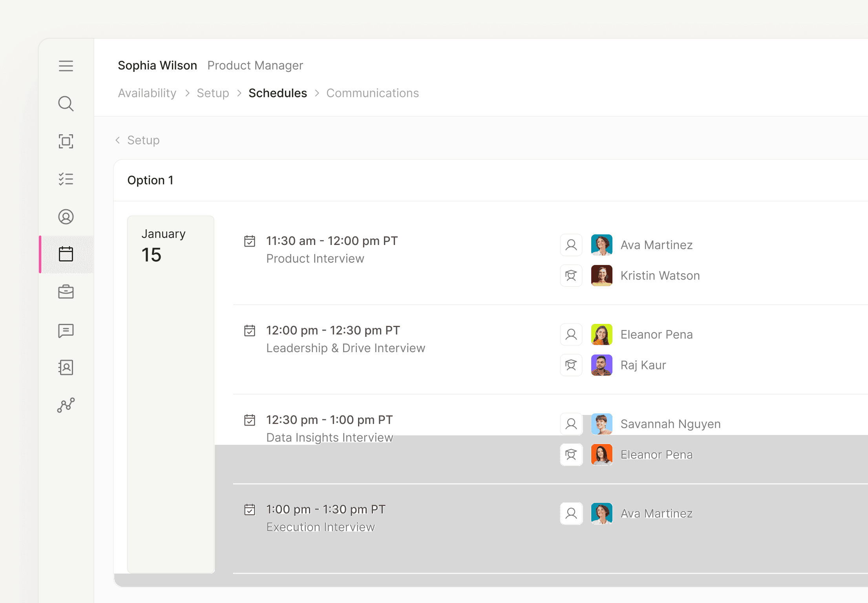Open the analytics graph sidebar icon
The height and width of the screenshot is (603, 868).
[66, 405]
